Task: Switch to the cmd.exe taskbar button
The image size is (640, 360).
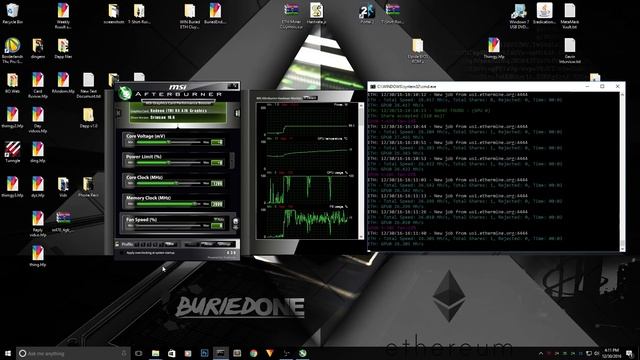Action: [220, 353]
